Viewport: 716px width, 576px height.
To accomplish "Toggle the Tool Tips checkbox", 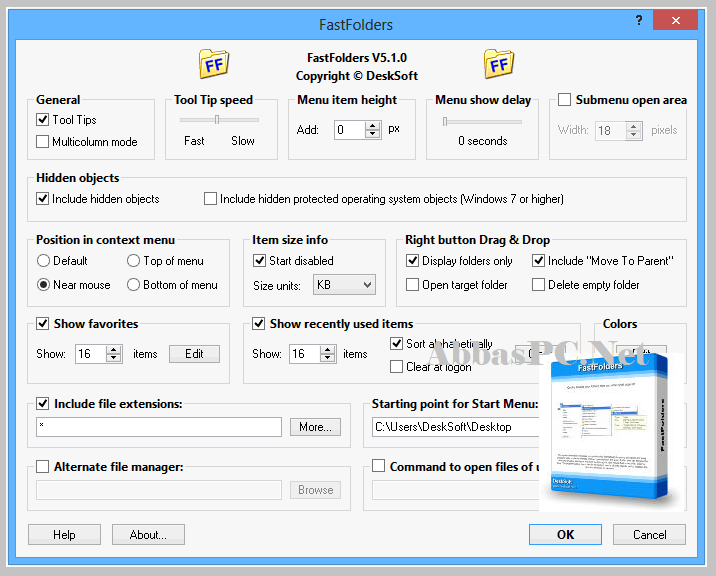I will click(x=42, y=120).
